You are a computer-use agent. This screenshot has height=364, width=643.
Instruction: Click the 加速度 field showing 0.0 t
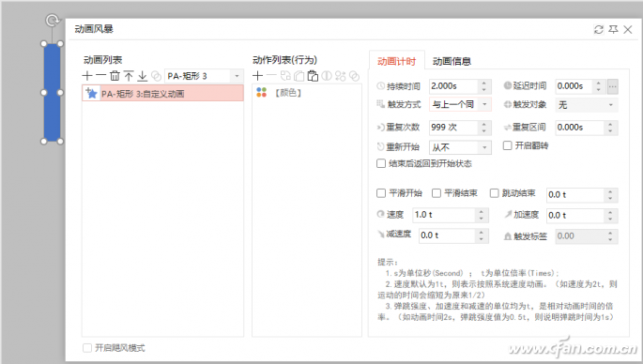(x=574, y=215)
